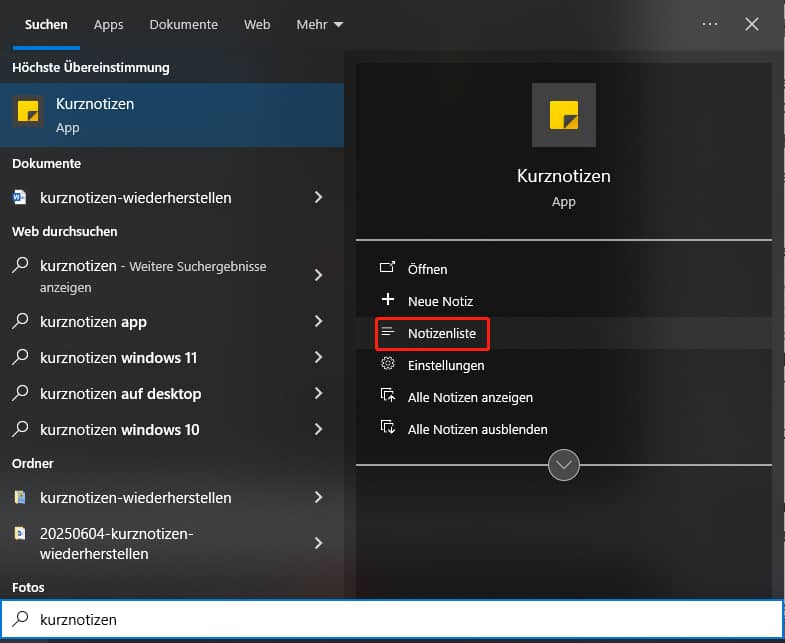Click the search icon beside 'kurznotizen app'

[x=20, y=320]
